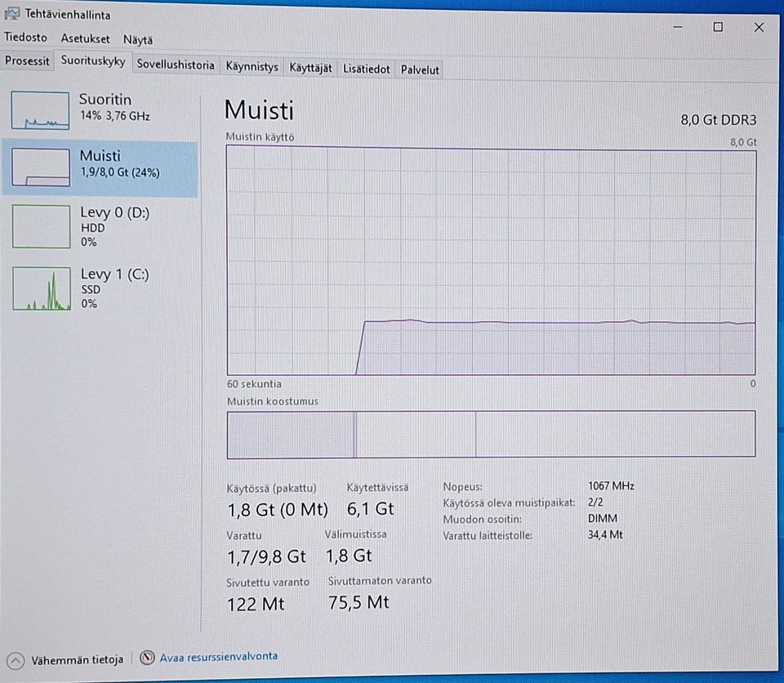Open Avaa resurssienvalvonta link
The width and height of the screenshot is (784, 683).
(219, 657)
